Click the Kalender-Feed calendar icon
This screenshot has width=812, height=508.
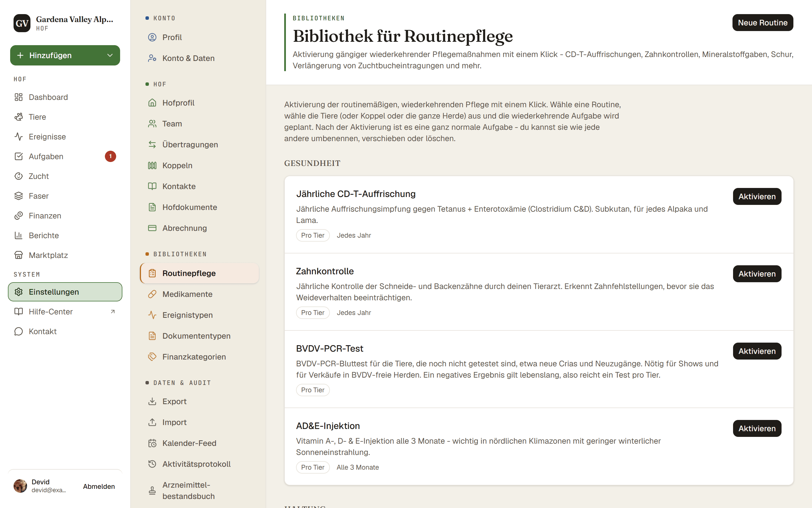152,443
